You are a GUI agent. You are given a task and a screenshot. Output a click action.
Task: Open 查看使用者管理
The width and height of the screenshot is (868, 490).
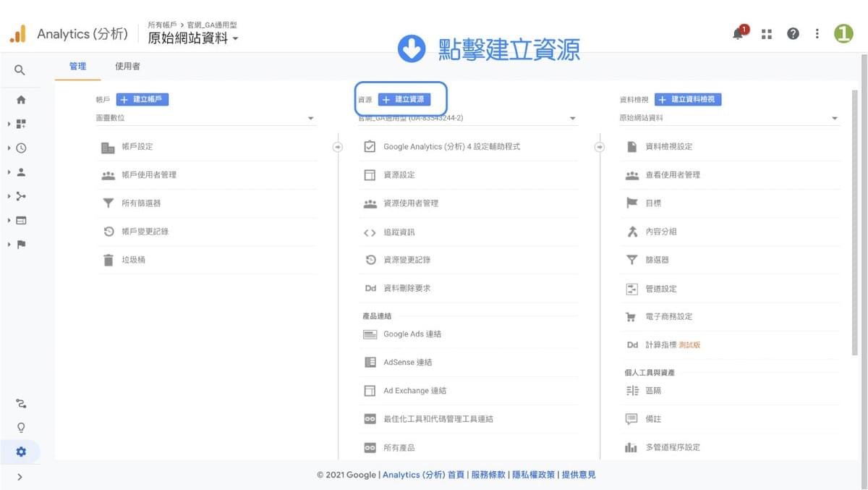point(731,175)
